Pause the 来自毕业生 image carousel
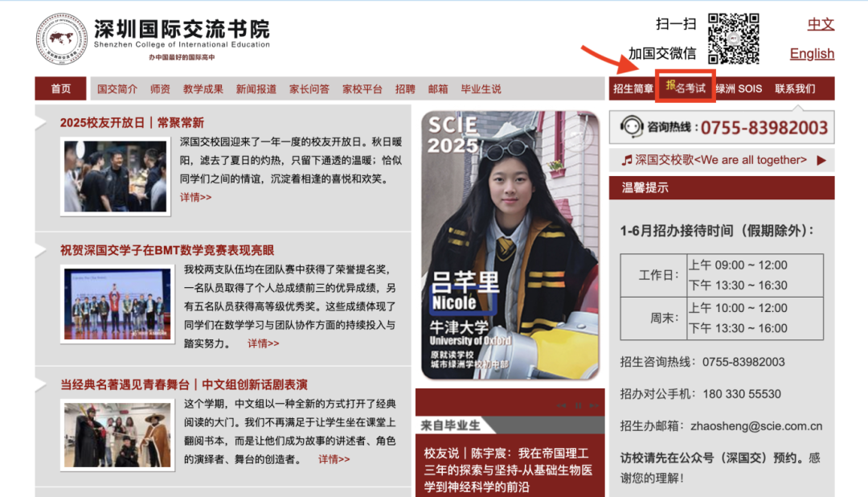Screen dimensions: 868x497 [578, 406]
